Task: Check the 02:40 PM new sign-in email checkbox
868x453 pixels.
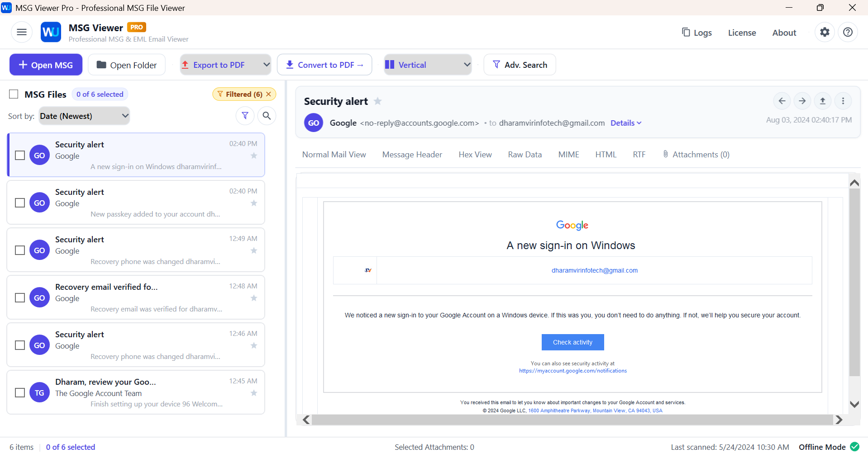Action: pos(20,155)
